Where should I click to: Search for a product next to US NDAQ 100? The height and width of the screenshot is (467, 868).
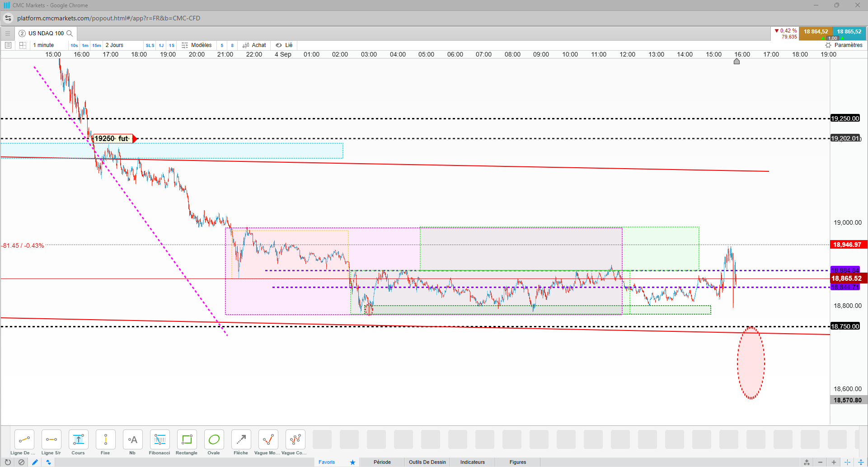pyautogui.click(x=70, y=33)
